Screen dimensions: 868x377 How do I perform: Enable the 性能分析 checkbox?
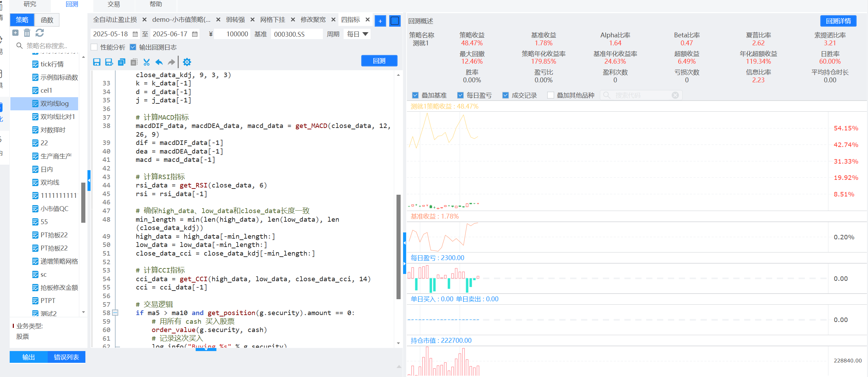(94, 47)
